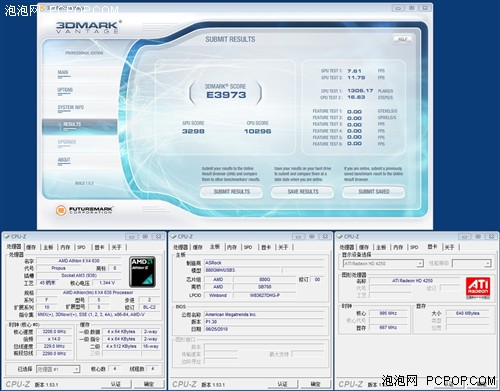Switch to 显卡 tab in the processor CPU-Z window

[x=99, y=247]
